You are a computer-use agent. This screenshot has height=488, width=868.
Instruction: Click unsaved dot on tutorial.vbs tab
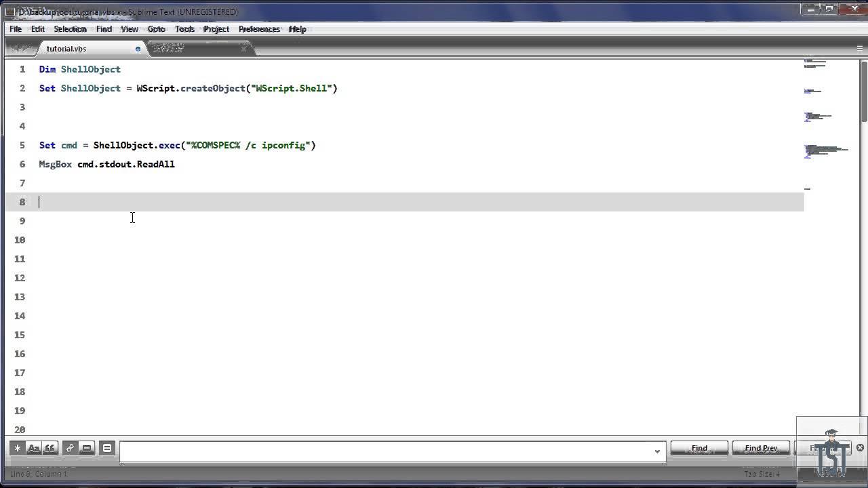tap(138, 49)
